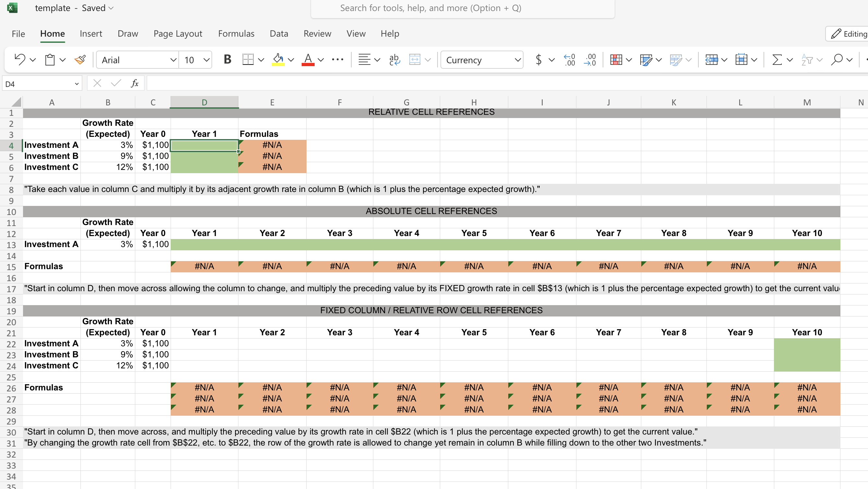Expand the font size dropdown
The width and height of the screenshot is (868, 489).
tap(206, 60)
